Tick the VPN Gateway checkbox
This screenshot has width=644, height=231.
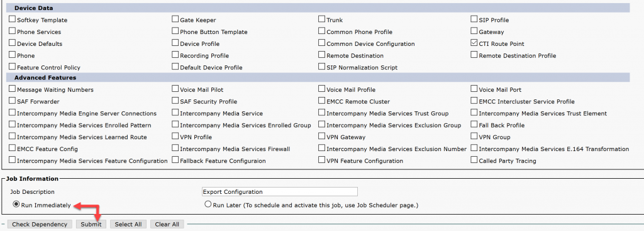[x=321, y=136]
